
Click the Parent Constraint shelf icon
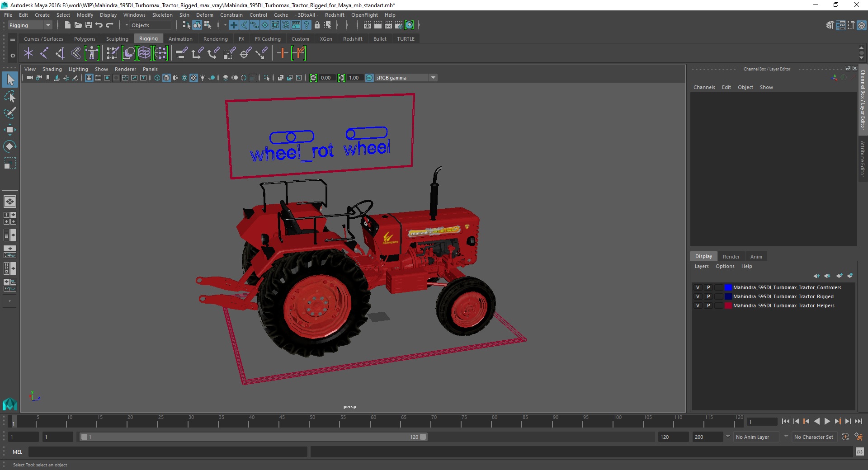coord(182,53)
